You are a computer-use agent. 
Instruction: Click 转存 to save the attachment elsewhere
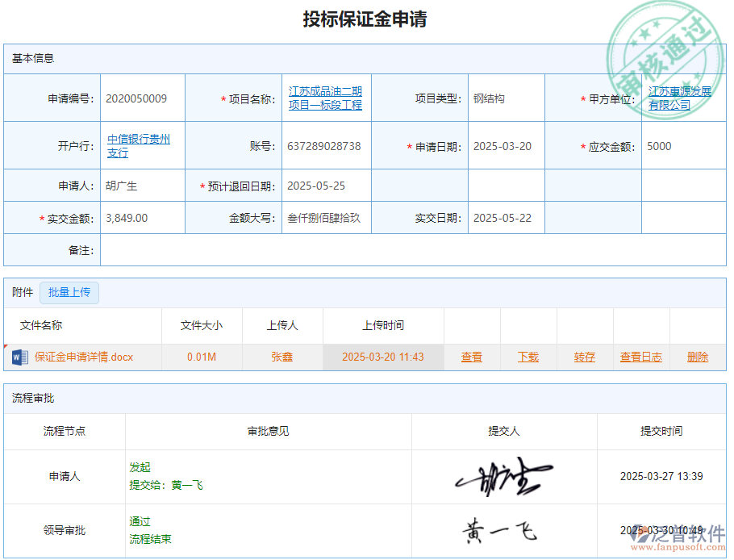point(583,357)
